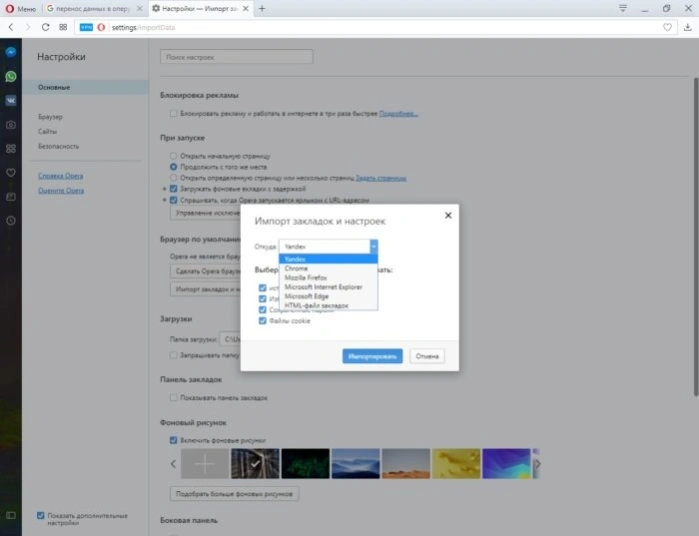The image size is (699, 536).
Task: Open the Opera Меню button
Action: click(21, 8)
